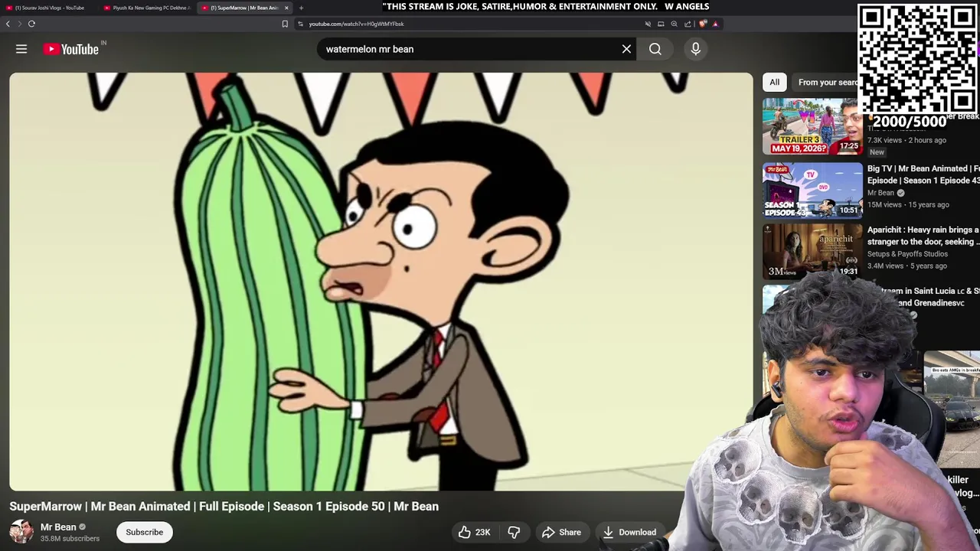Screen dimensions: 980x551
Task: Go back with the browser back arrow
Action: pos(8,24)
